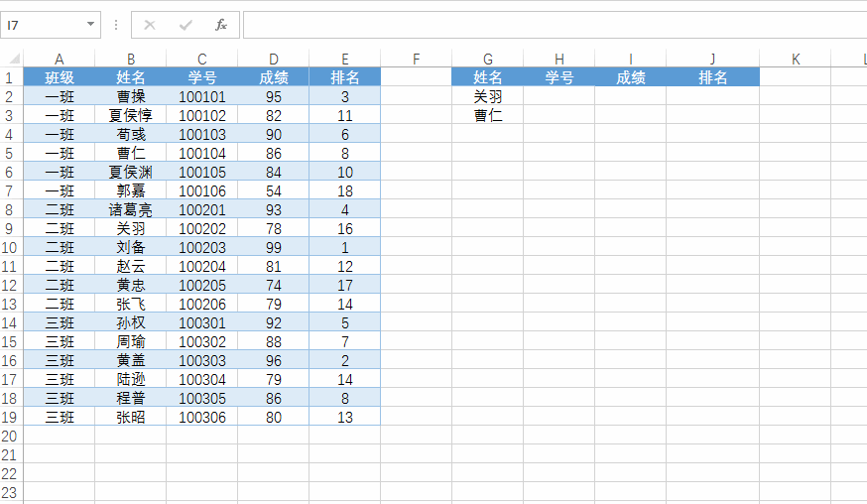Click the 班级 header cell in A1
The height and width of the screenshot is (504, 867).
[60, 77]
